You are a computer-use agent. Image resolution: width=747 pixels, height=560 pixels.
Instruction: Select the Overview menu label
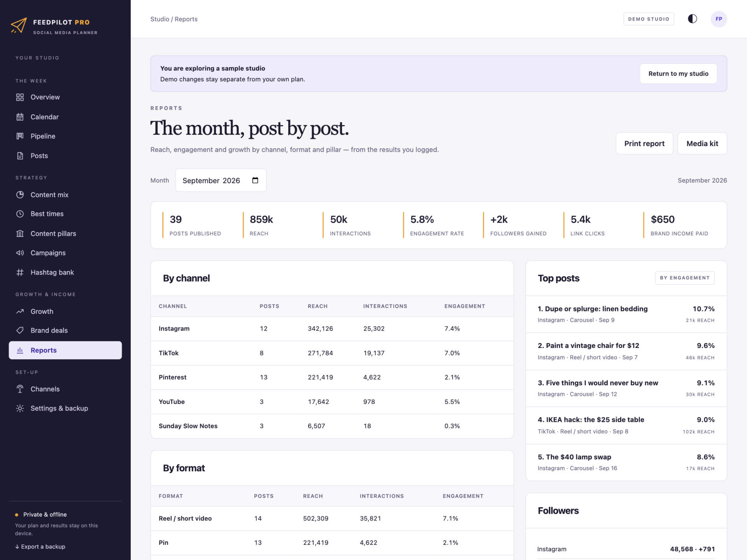pyautogui.click(x=45, y=97)
